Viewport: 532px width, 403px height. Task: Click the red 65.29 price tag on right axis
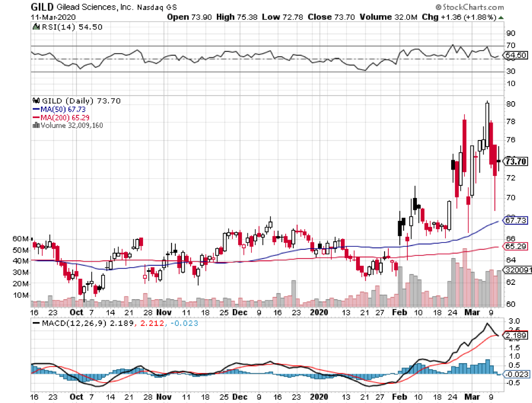click(x=516, y=247)
